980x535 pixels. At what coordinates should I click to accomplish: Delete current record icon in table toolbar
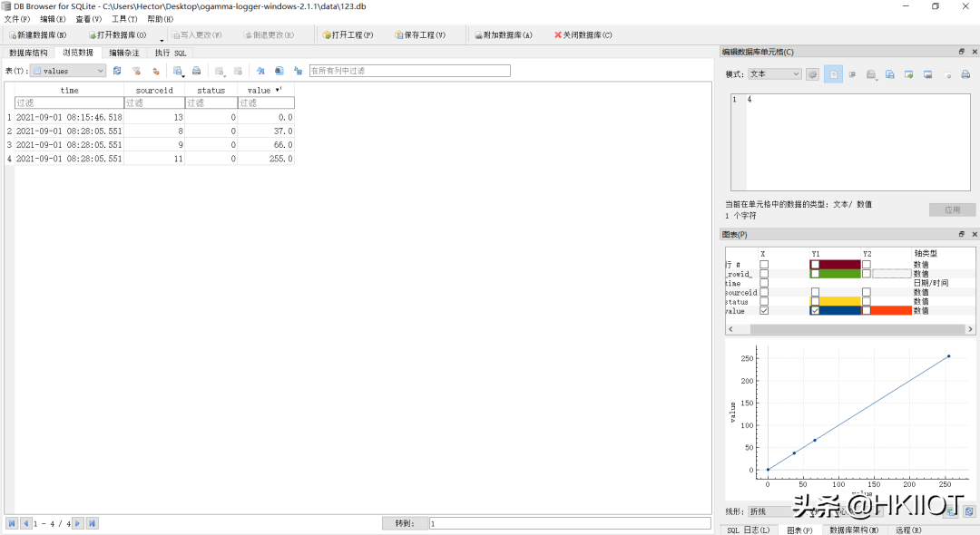pos(238,71)
